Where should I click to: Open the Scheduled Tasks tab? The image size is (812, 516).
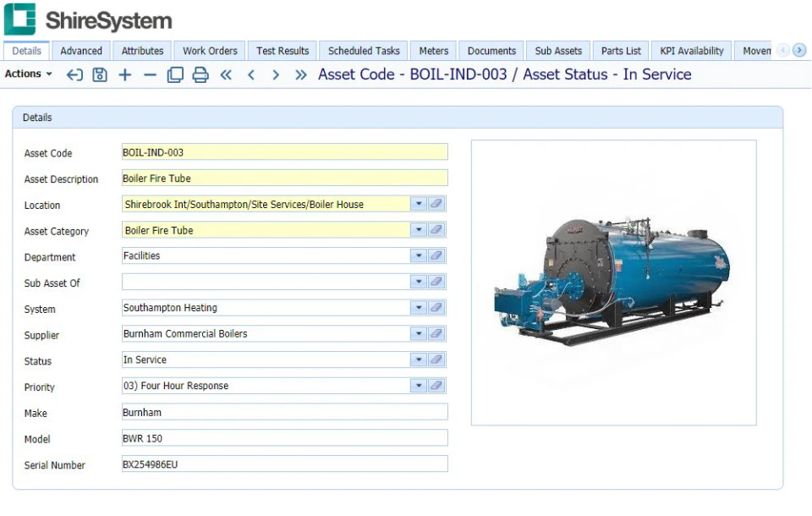pyautogui.click(x=363, y=50)
